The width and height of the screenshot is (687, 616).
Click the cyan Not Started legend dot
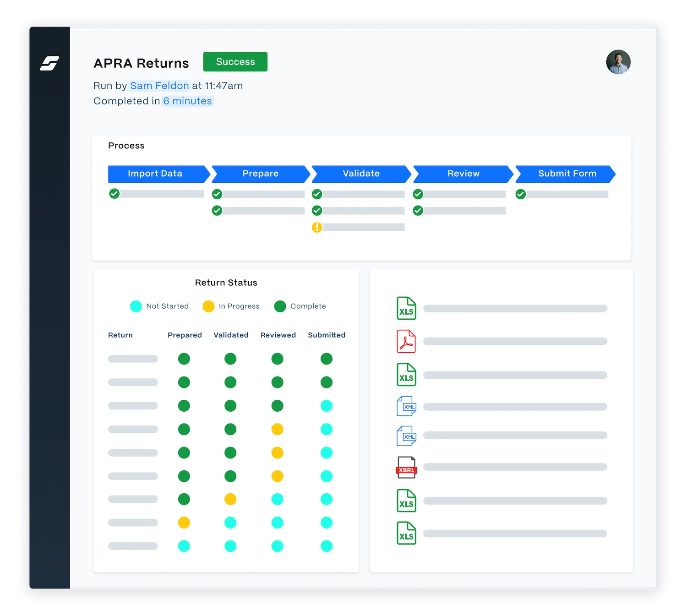136,306
